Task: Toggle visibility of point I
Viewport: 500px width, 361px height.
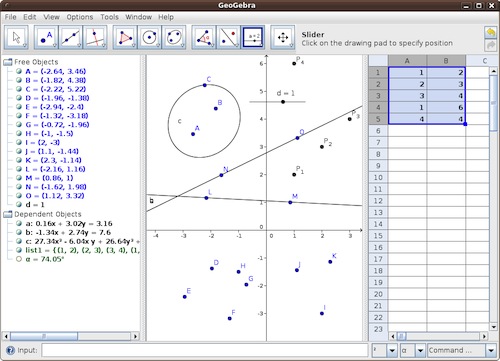Action: (19, 142)
